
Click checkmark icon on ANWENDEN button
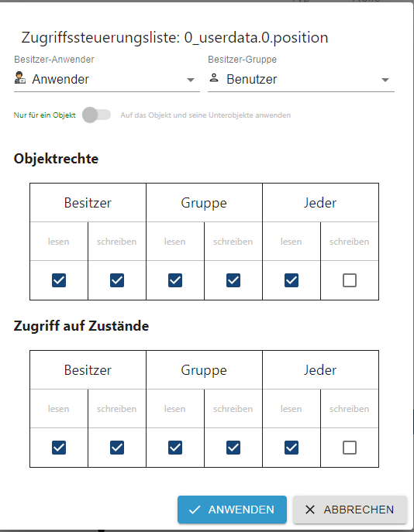[195, 510]
